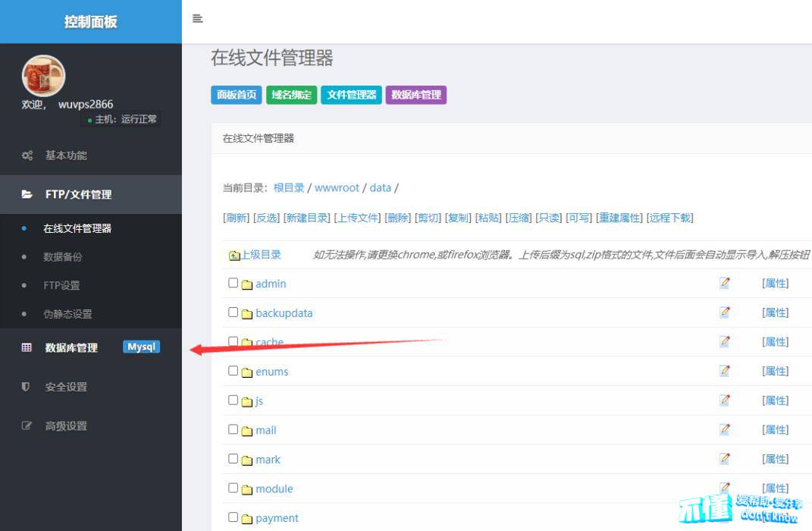812x531 pixels.
Task: Click the edit icon for admin folder
Action: coord(724,283)
